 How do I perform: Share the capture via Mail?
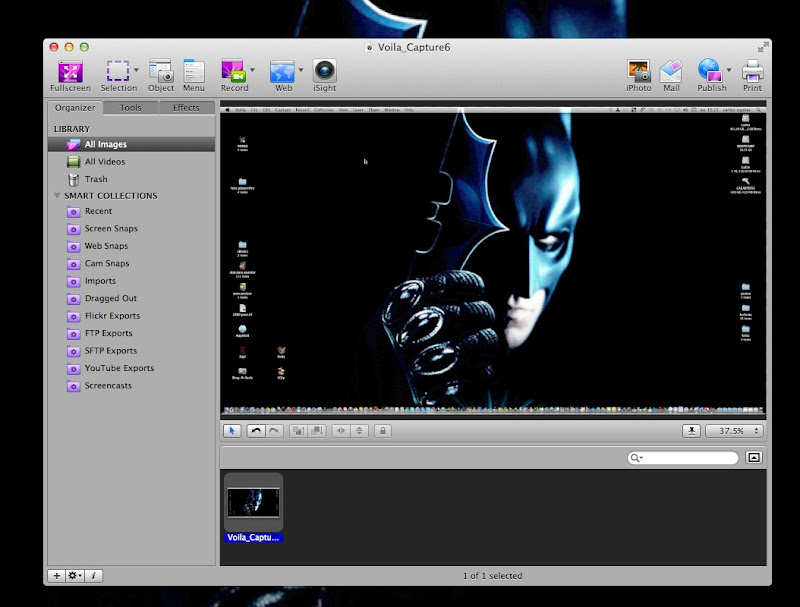(x=670, y=72)
